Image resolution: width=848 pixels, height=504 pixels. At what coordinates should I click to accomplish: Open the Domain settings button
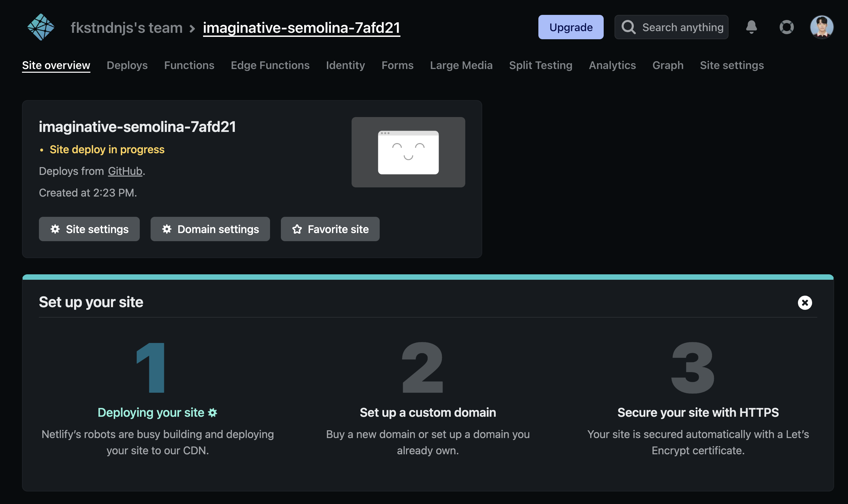(x=210, y=229)
